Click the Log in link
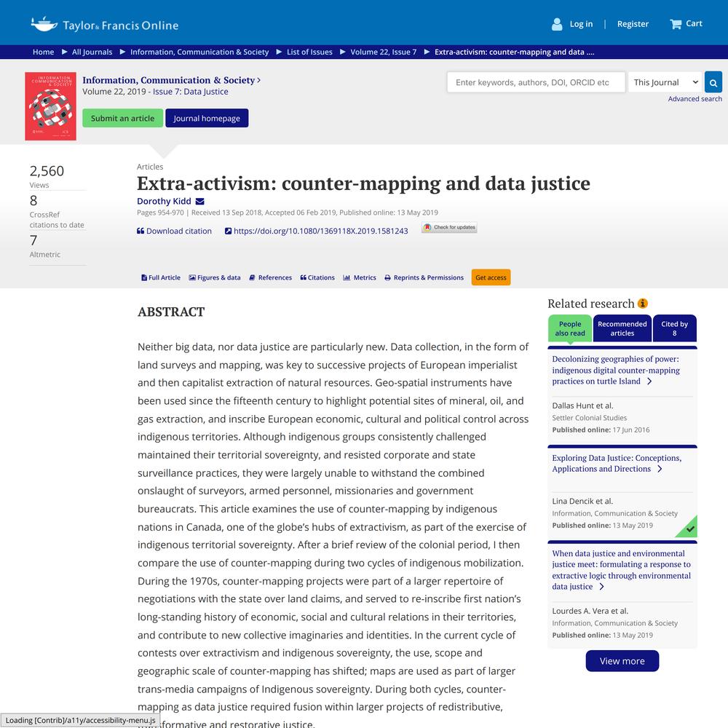The width and height of the screenshot is (728, 728). tap(581, 24)
